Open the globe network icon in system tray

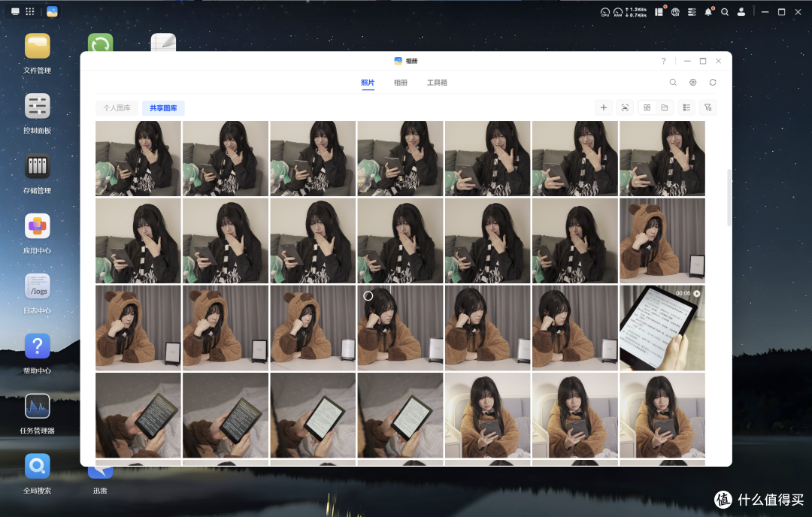click(675, 12)
